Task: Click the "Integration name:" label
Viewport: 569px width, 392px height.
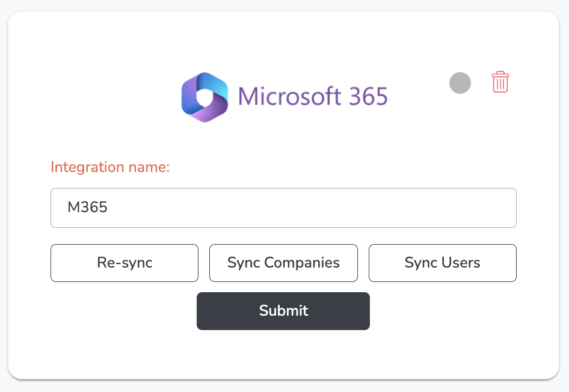Action: [x=110, y=167]
